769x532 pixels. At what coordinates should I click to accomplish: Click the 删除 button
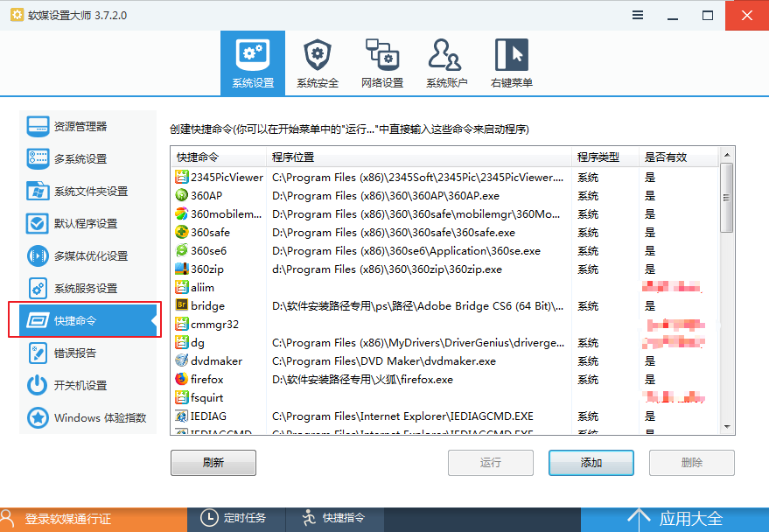691,462
